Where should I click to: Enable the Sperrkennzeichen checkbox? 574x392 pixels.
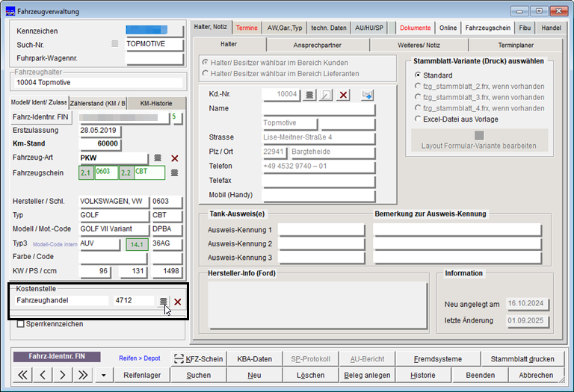[x=21, y=324]
